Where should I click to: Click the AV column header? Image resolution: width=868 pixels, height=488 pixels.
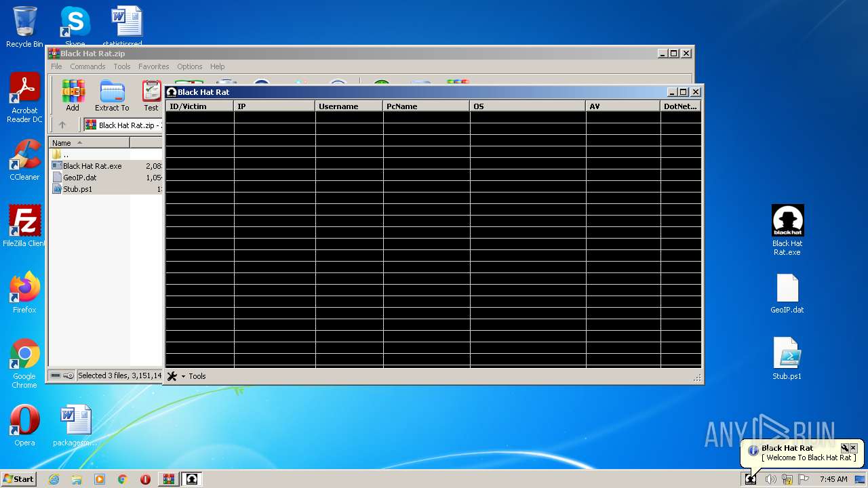[623, 106]
